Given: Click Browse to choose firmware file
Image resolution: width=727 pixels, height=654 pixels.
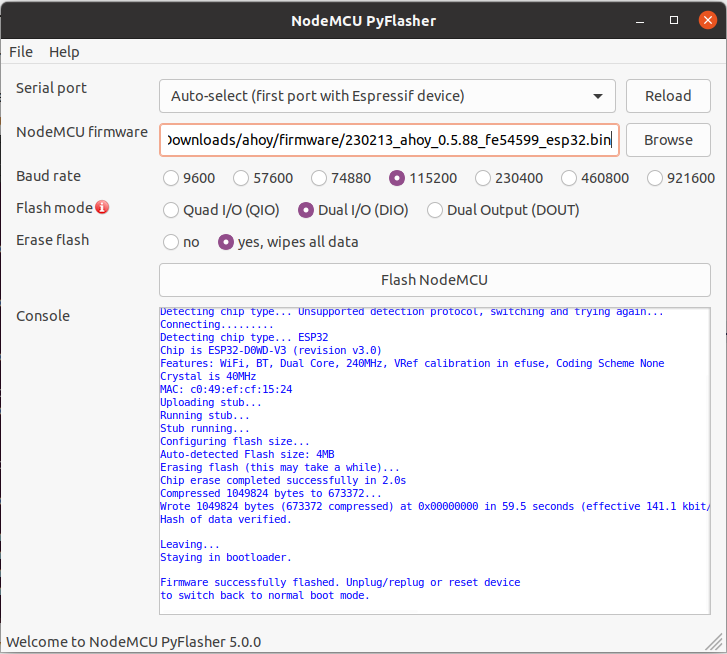Looking at the screenshot, I should pyautogui.click(x=668, y=140).
